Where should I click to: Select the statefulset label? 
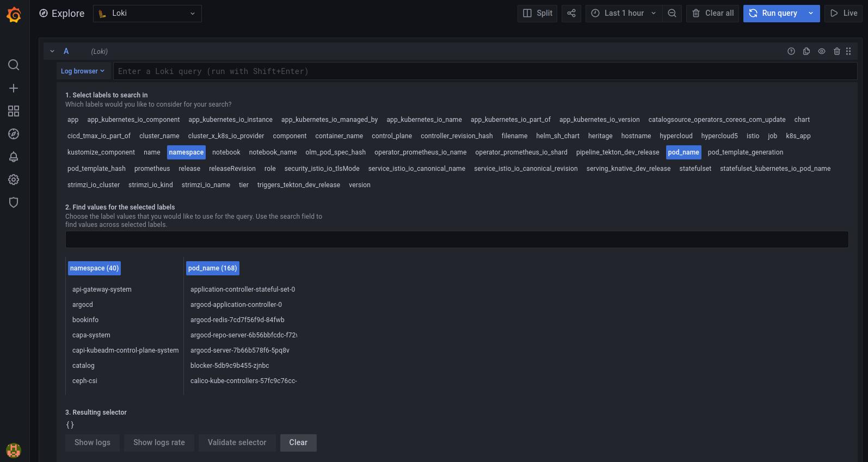point(695,169)
